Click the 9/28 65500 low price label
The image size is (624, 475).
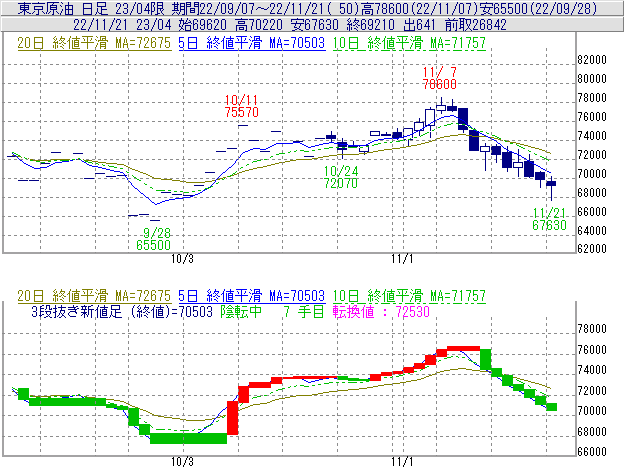pyautogui.click(x=154, y=239)
